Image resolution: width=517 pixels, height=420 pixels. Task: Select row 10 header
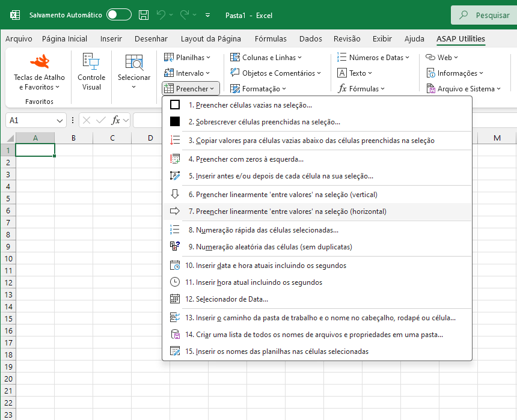(x=8, y=258)
